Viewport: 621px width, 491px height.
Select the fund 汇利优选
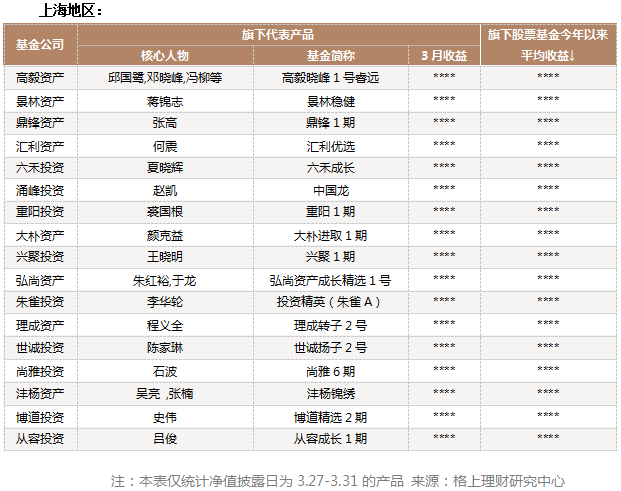tap(331, 147)
